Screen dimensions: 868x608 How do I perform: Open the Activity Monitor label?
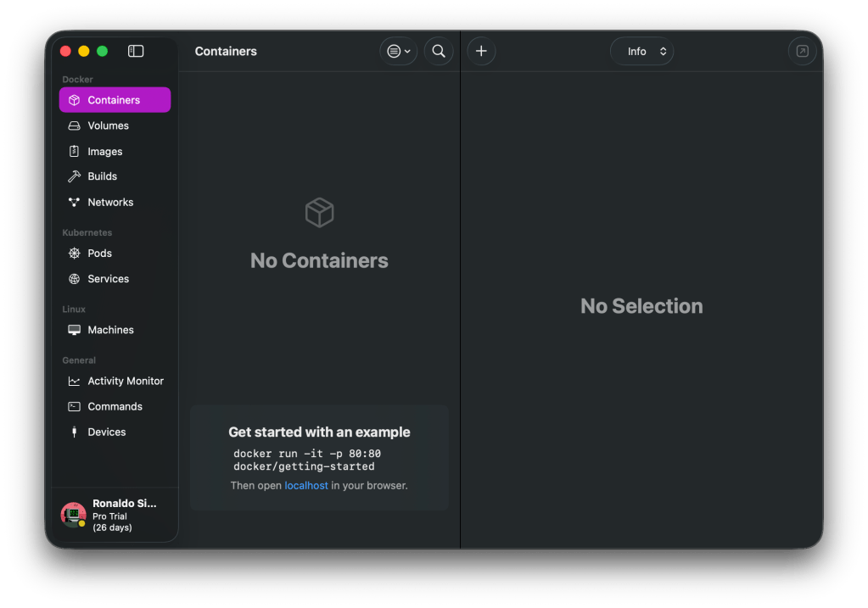coord(126,382)
